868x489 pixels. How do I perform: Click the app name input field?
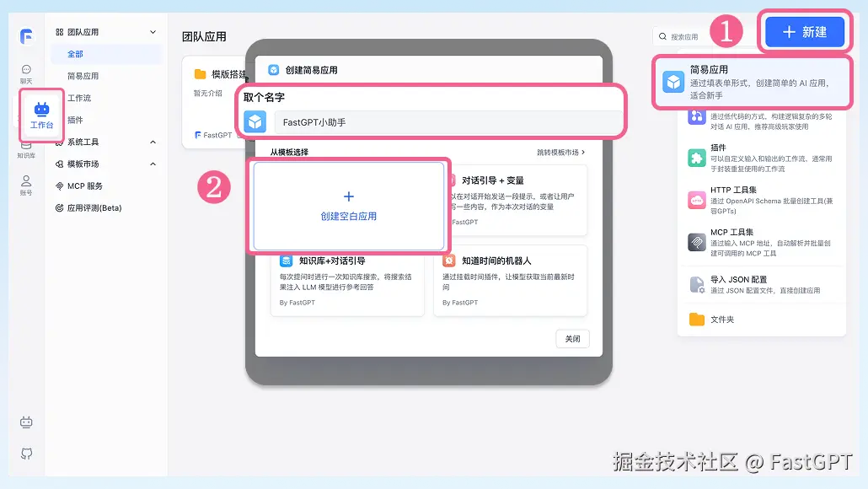[447, 122]
